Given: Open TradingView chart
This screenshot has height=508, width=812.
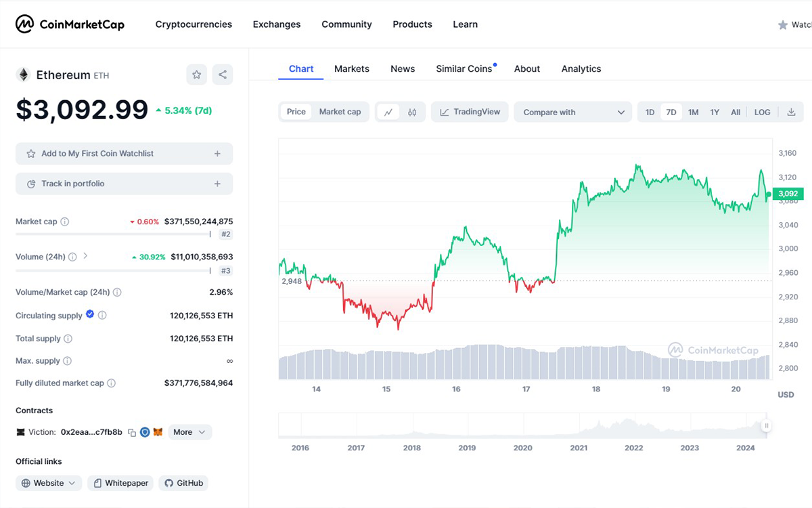Looking at the screenshot, I should pyautogui.click(x=470, y=112).
